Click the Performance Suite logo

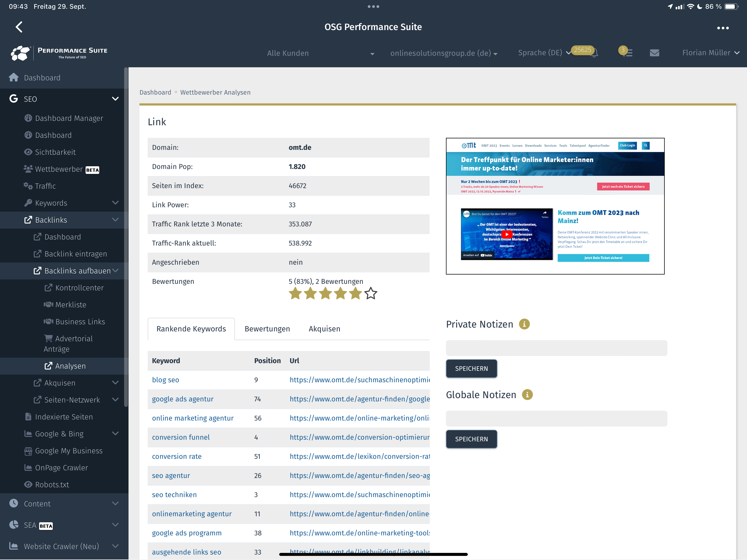[59, 53]
